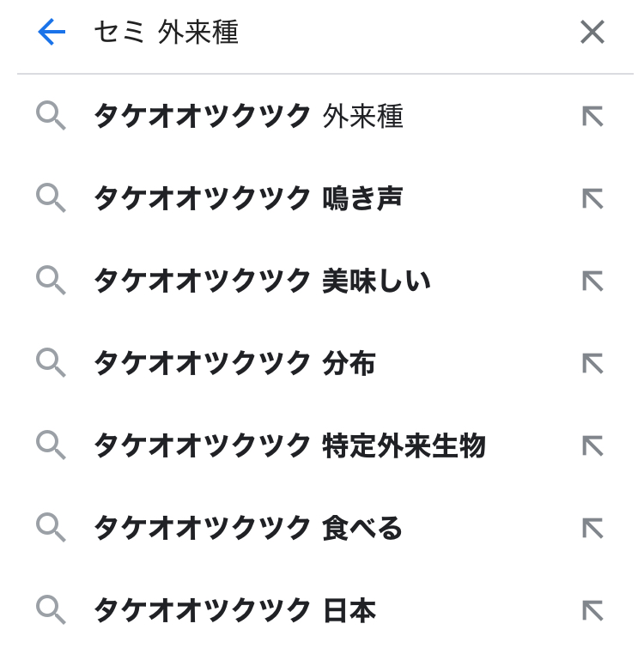Tap the search icon beside 日本 suggestion
The height and width of the screenshot is (654, 644).
pyautogui.click(x=51, y=610)
